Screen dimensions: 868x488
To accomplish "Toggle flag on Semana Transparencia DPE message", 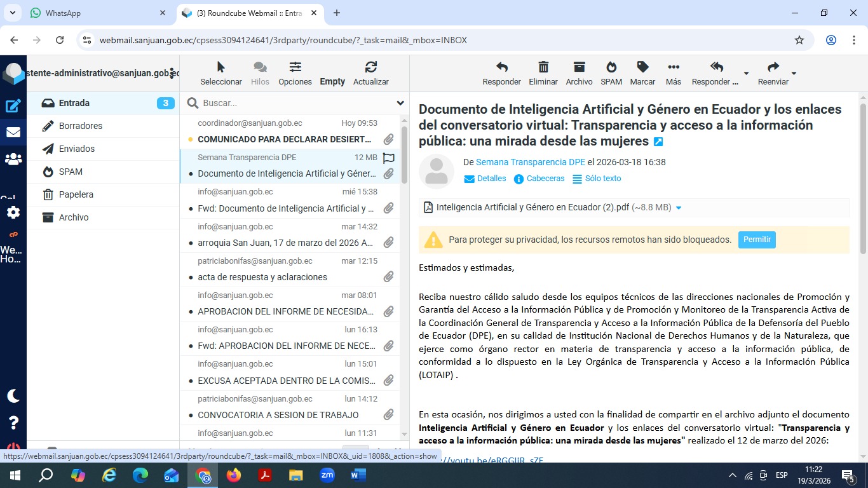I will [389, 158].
